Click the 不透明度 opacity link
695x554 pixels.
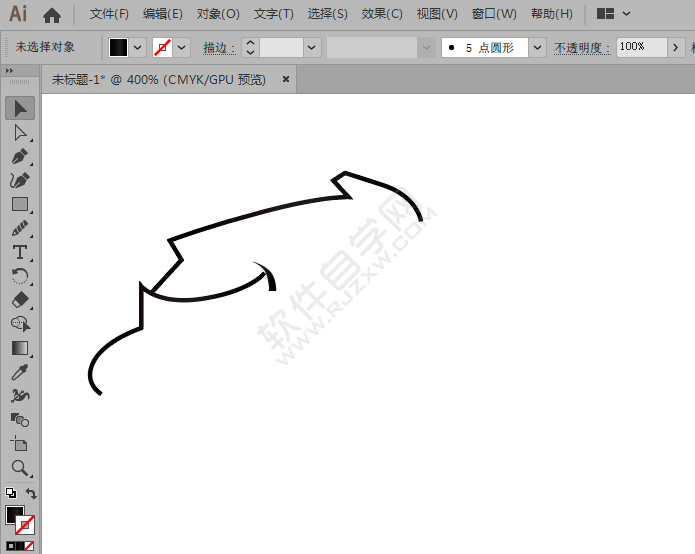point(582,47)
